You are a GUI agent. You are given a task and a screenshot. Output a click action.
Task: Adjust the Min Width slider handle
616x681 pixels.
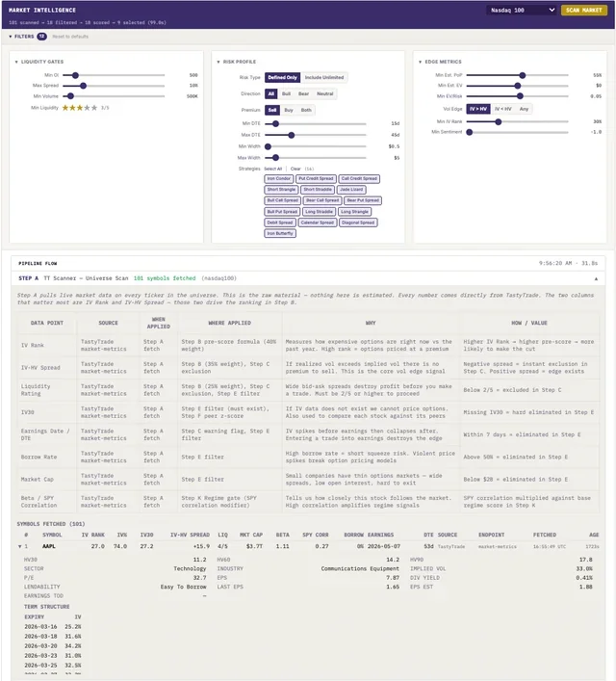tap(268, 146)
